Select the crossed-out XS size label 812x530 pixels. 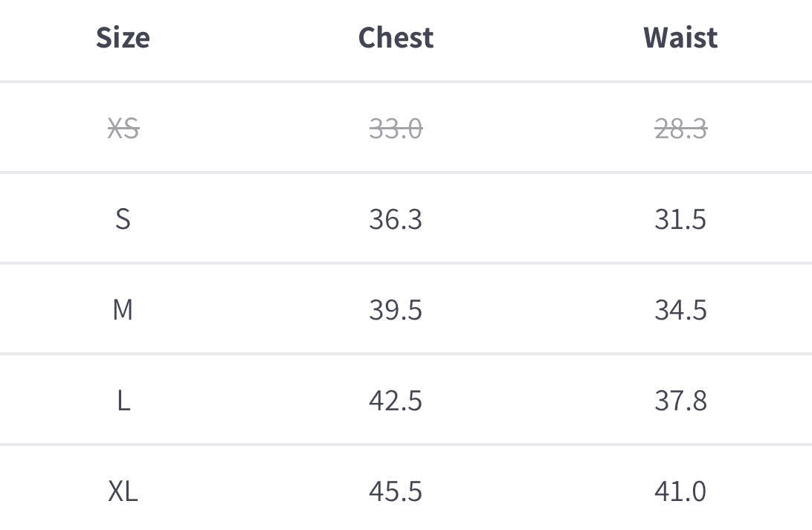pyautogui.click(x=123, y=129)
